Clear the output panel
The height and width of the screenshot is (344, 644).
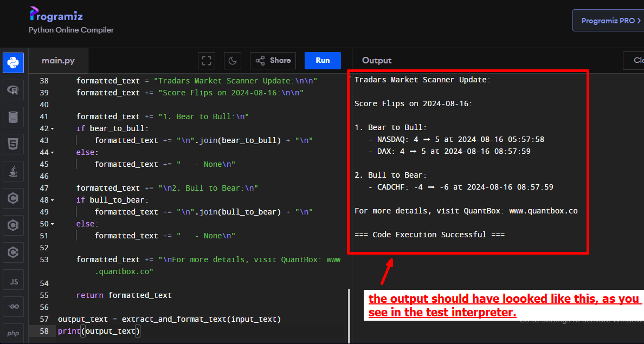coord(634,61)
